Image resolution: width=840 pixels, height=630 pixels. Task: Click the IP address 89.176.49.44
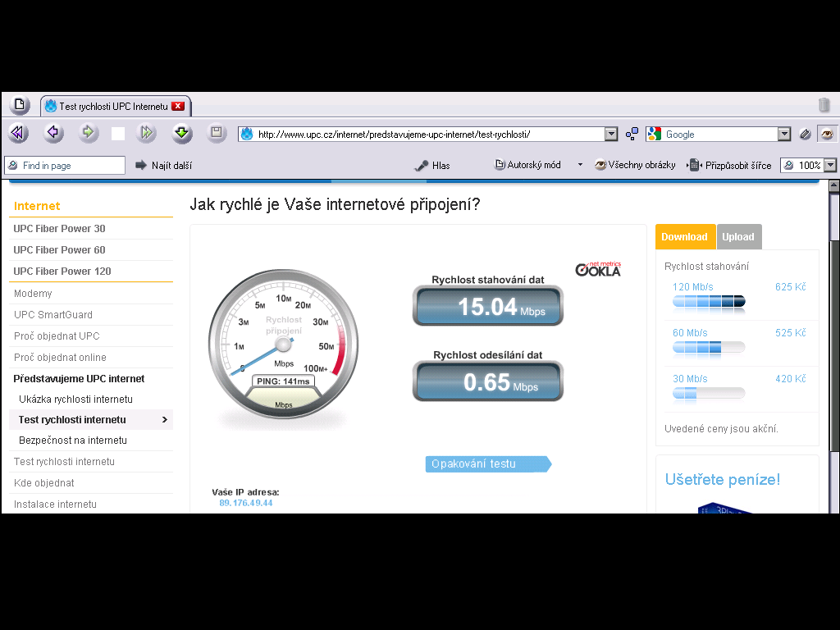point(246,503)
